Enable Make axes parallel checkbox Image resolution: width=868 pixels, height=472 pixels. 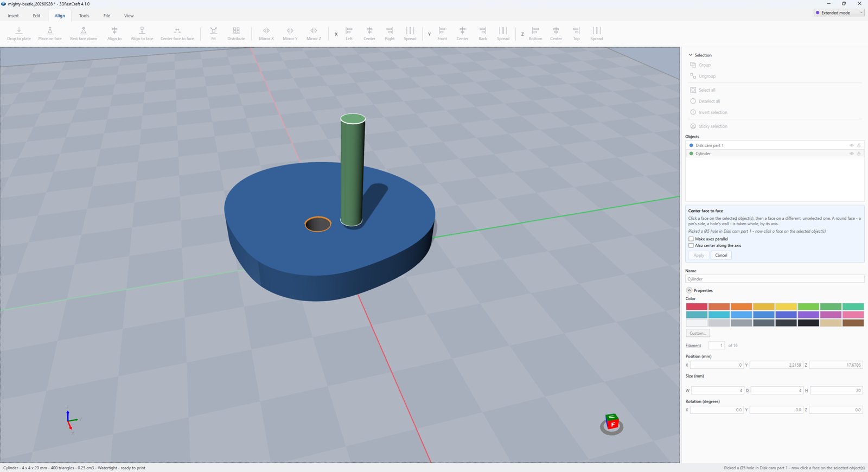691,239
